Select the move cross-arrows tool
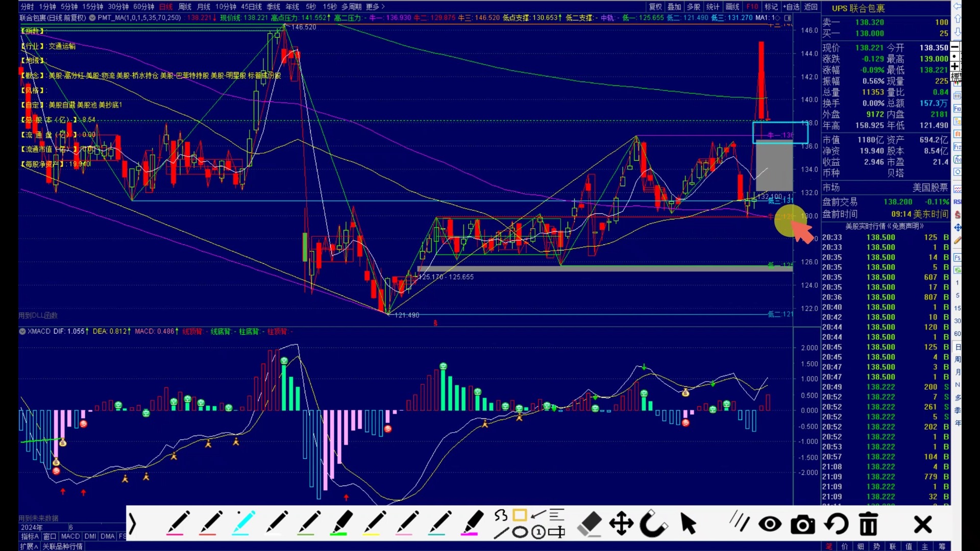980x551 pixels. tap(621, 524)
